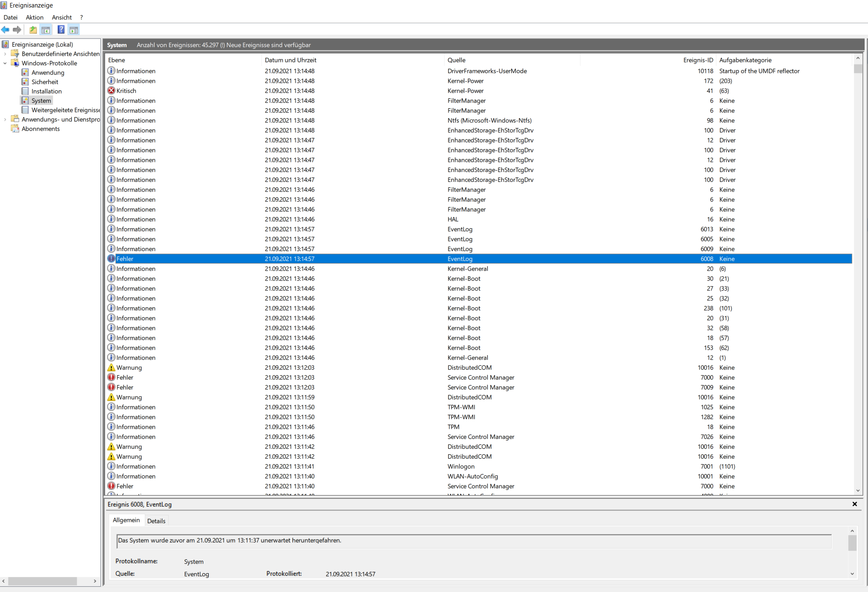This screenshot has height=592, width=868.
Task: Open Help via the blue question-mark icon
Action: (61, 30)
